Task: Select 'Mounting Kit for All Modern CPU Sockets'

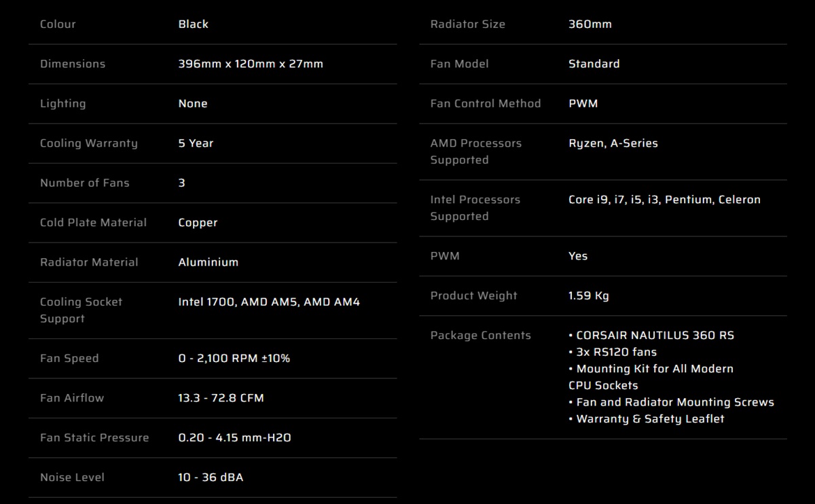Action: click(651, 377)
